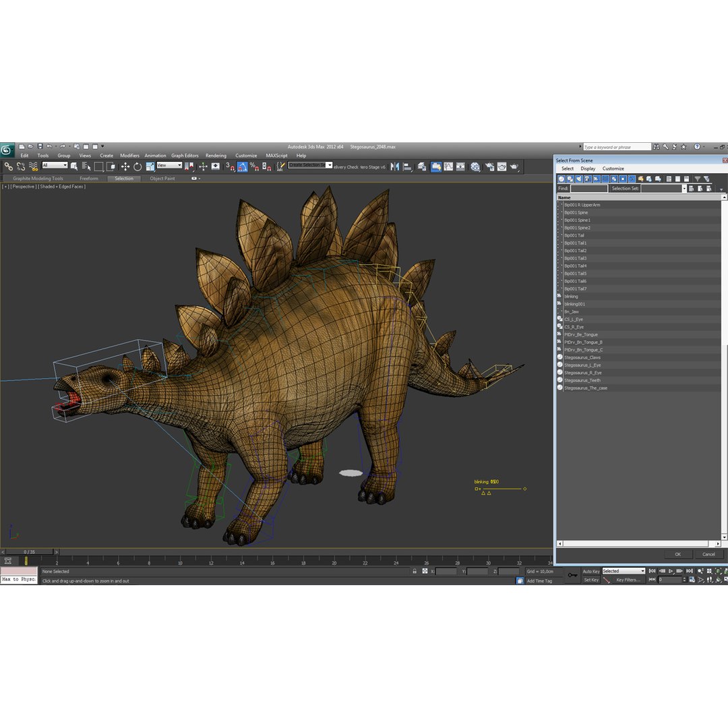Open the Display menu in Select From Scene
The image size is (728, 728).
pos(588,169)
